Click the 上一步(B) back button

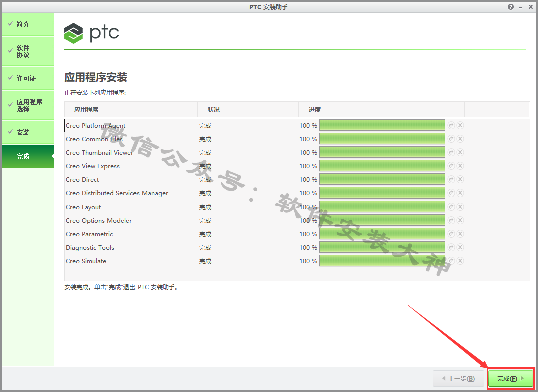458,378
